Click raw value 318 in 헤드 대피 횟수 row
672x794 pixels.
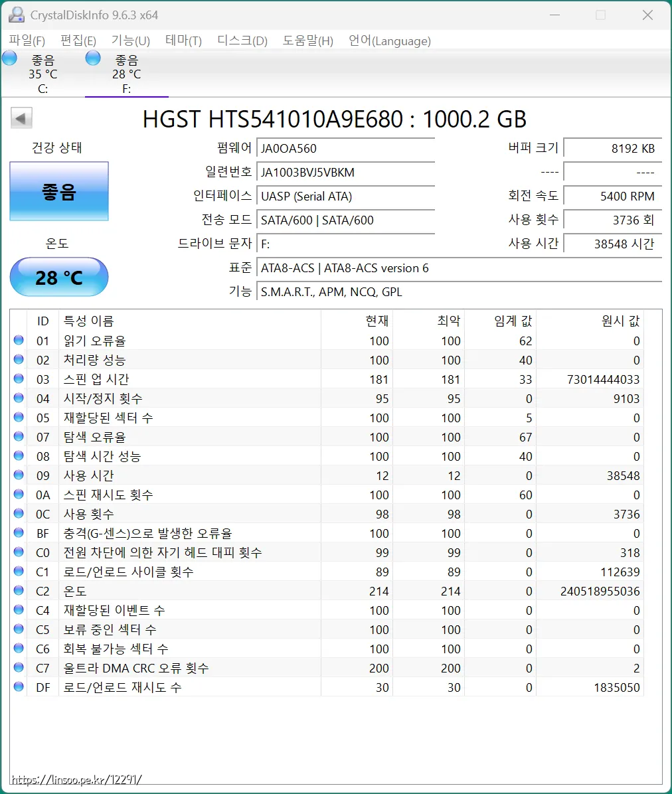[630, 552]
